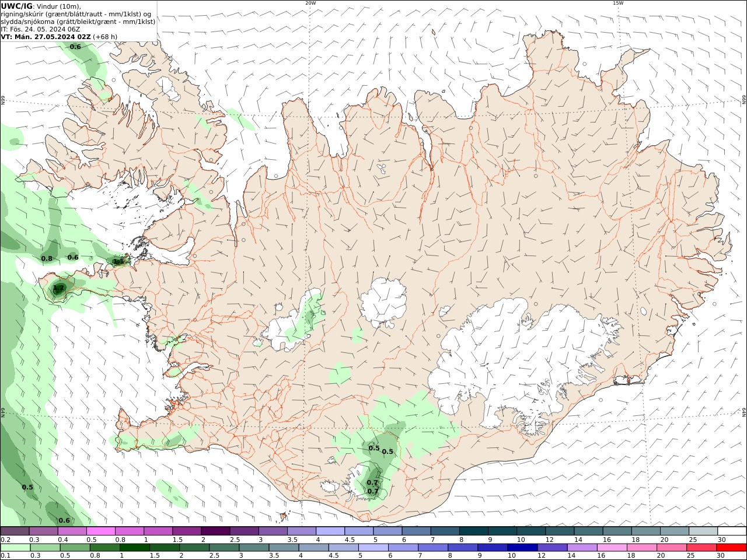Click the '0.2' legend scale label

click(x=5, y=540)
